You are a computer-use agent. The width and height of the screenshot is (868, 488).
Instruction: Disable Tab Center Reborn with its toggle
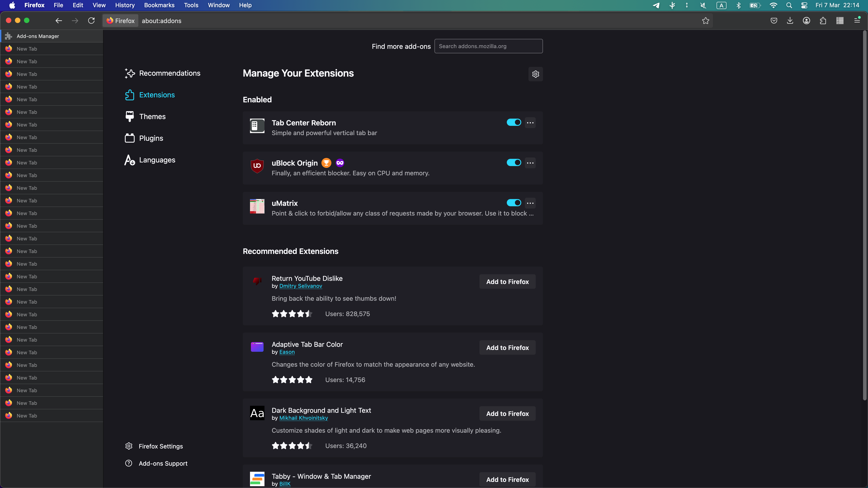pyautogui.click(x=514, y=123)
